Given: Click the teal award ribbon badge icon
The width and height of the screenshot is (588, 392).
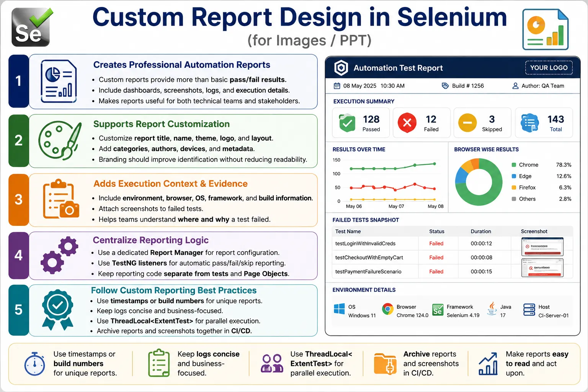Looking at the screenshot, I should point(57,310).
